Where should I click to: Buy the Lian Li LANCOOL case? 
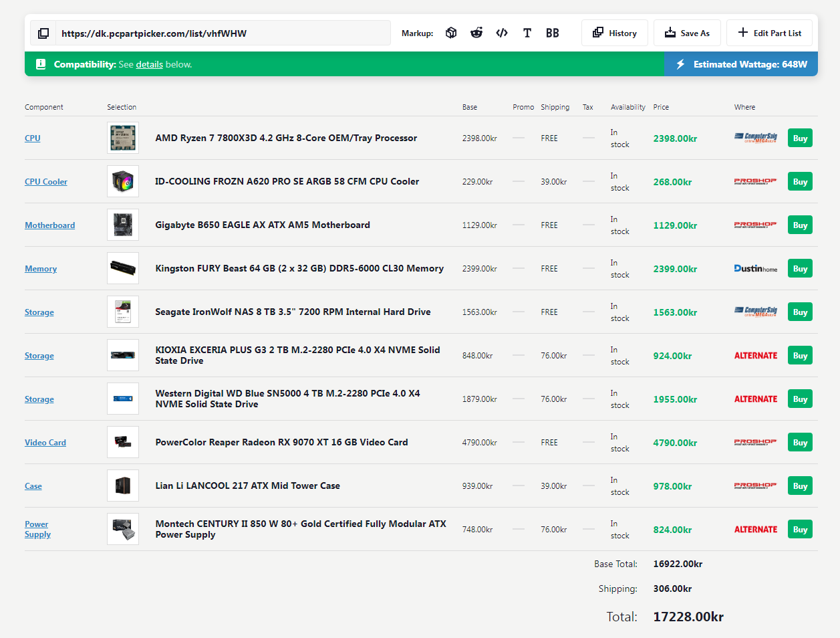(800, 486)
